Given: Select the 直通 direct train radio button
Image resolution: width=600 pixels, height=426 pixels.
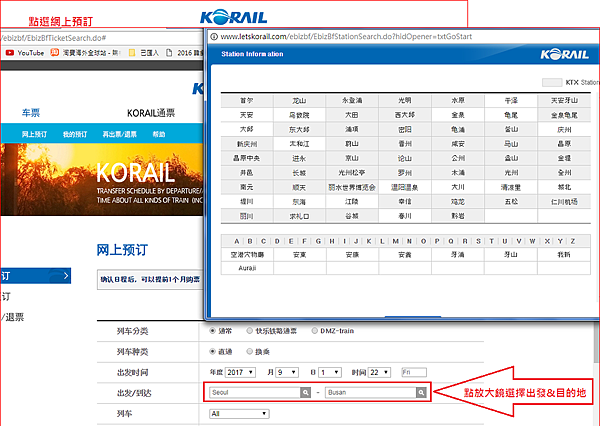Looking at the screenshot, I should (213, 351).
